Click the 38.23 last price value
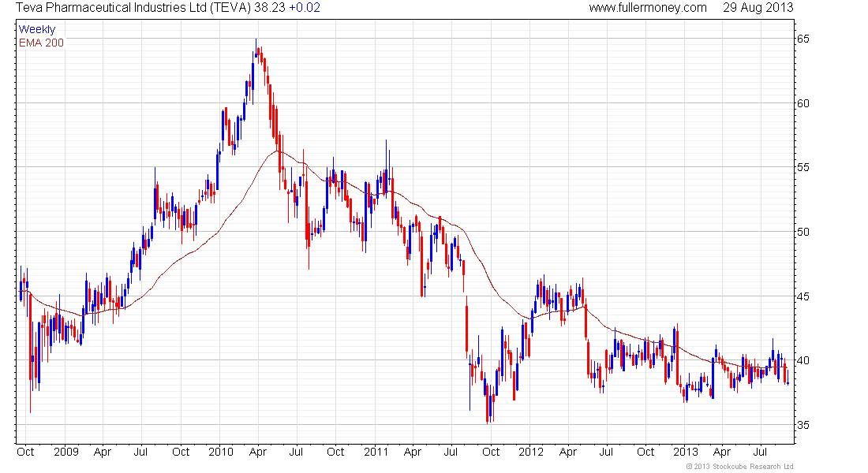Viewport: 868px width, 473px height. (x=270, y=8)
